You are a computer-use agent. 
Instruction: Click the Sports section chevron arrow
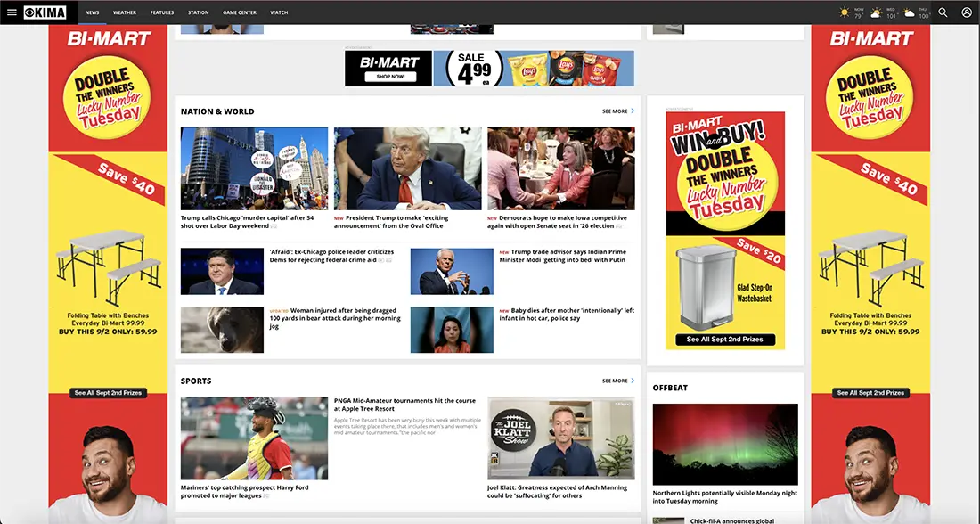pos(633,381)
